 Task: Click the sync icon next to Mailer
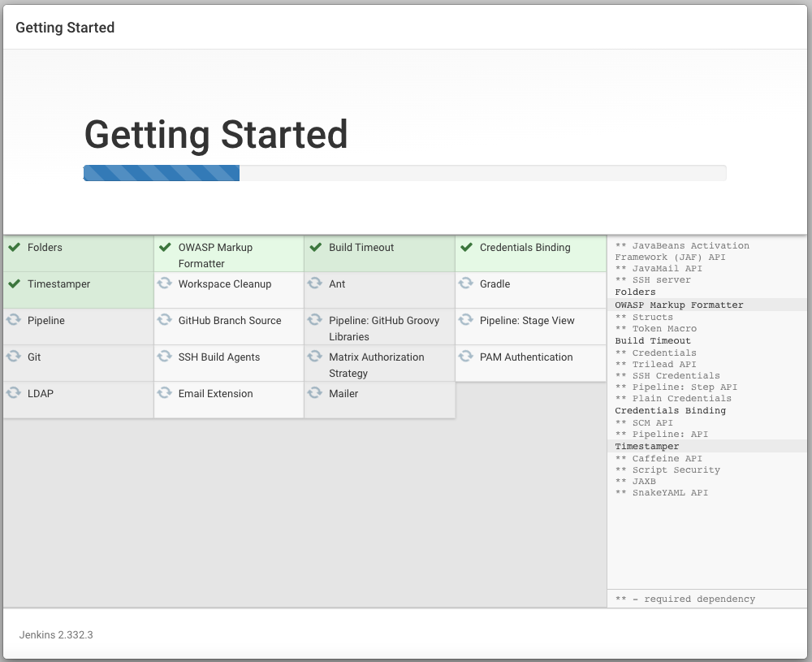tap(315, 392)
